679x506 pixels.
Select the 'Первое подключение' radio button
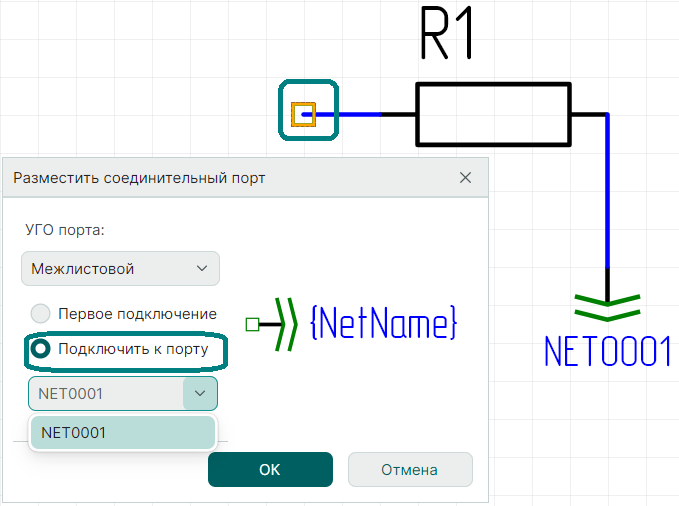41,313
